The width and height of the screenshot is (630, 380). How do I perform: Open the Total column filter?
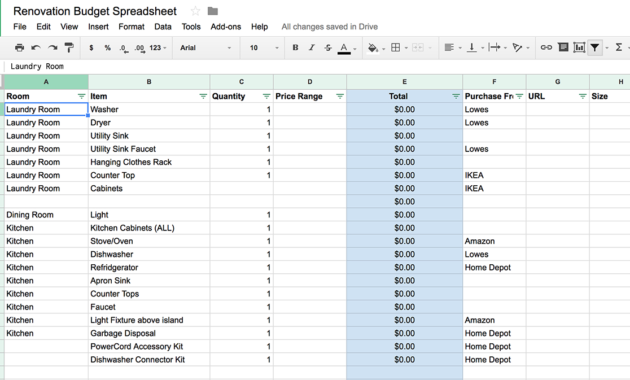point(456,96)
